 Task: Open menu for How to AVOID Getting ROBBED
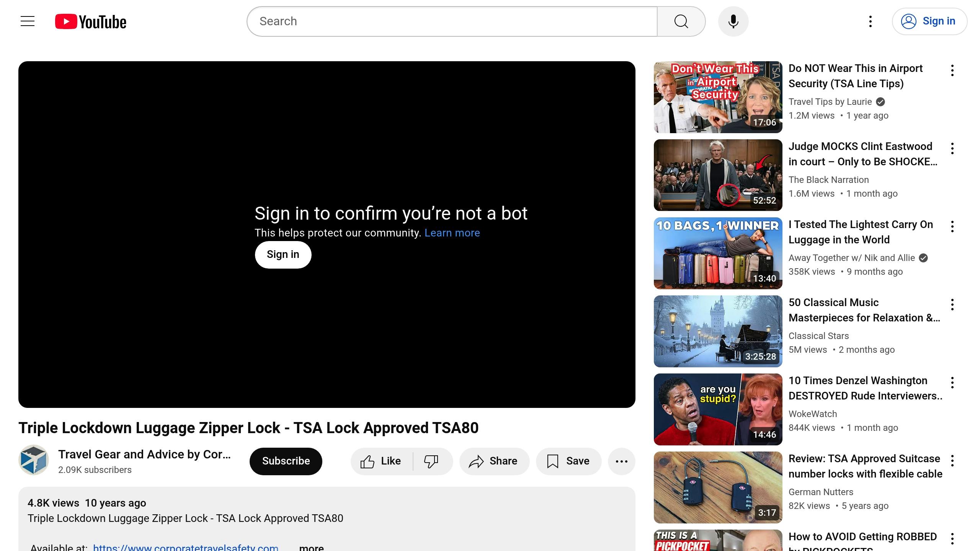click(952, 539)
